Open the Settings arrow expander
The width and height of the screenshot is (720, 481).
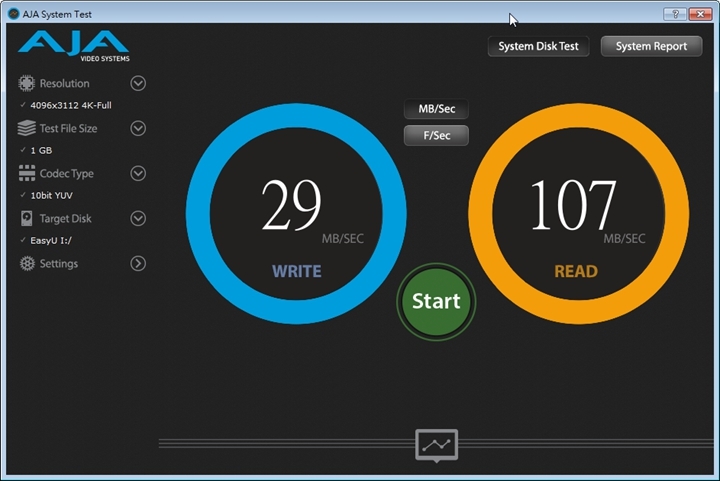[x=138, y=263]
